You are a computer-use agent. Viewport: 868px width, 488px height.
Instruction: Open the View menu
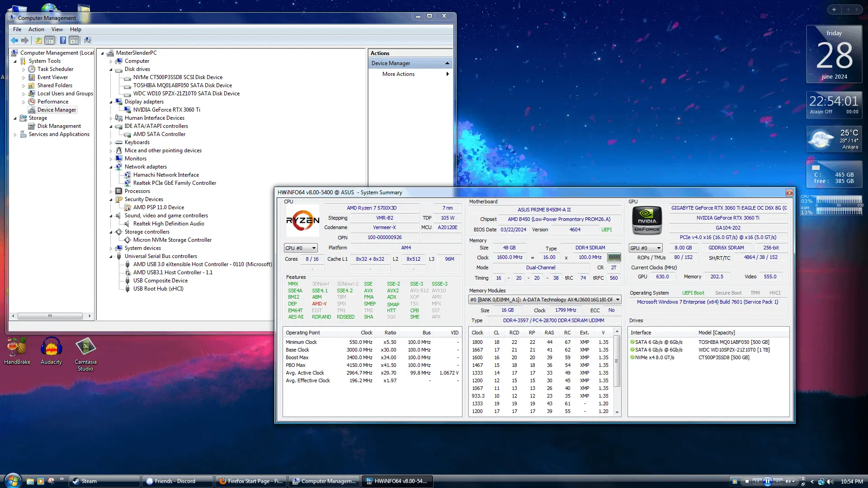pyautogui.click(x=57, y=29)
